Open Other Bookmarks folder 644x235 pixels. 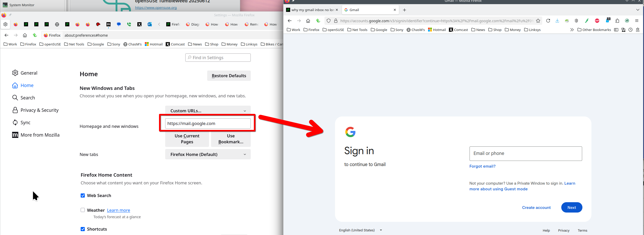pyautogui.click(x=594, y=30)
